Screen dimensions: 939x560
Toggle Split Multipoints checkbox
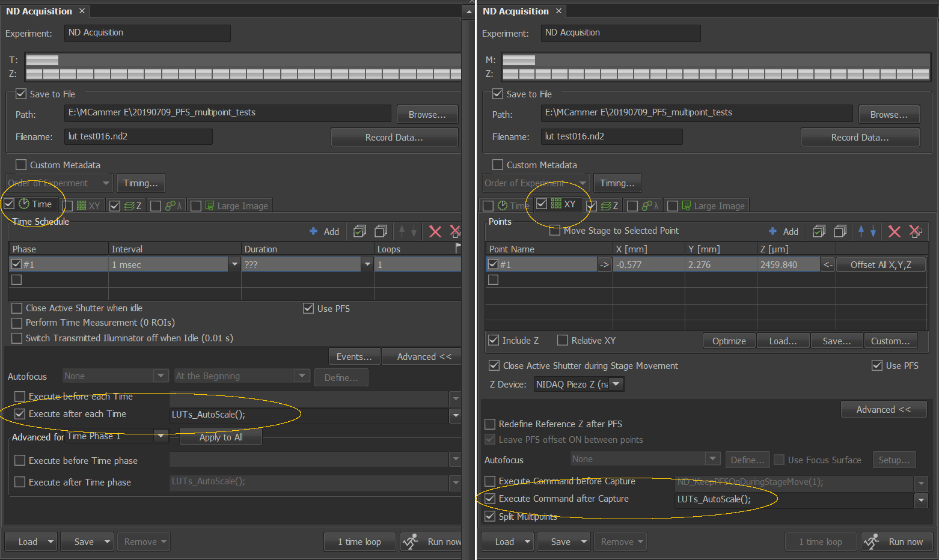(490, 516)
